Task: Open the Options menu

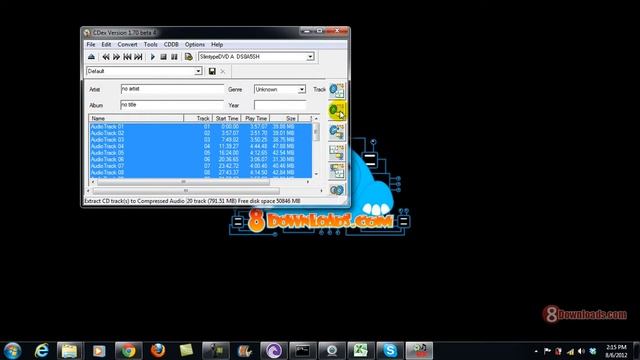Action: 195,44
